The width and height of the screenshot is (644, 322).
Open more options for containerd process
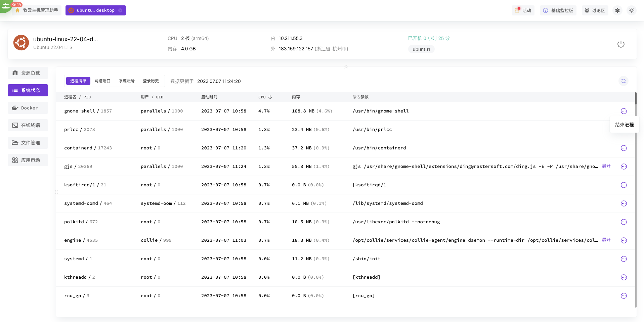(x=624, y=148)
